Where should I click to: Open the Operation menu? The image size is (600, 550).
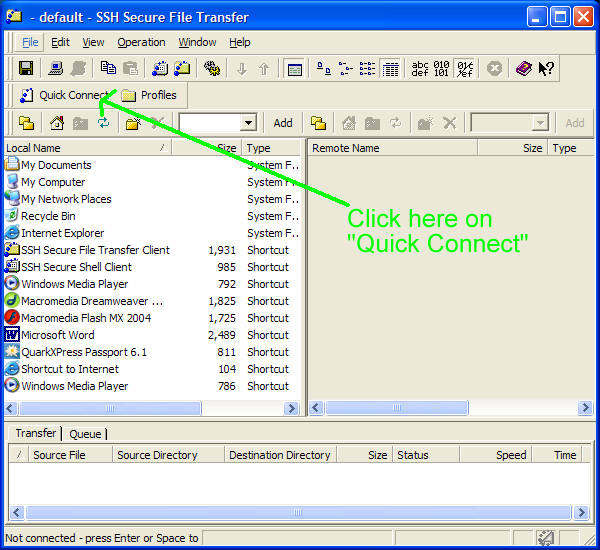pos(141,42)
